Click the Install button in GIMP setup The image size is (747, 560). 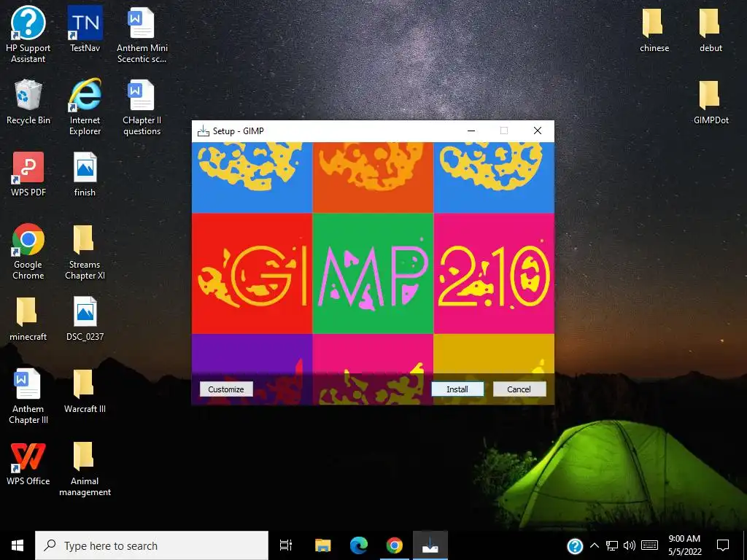click(457, 389)
